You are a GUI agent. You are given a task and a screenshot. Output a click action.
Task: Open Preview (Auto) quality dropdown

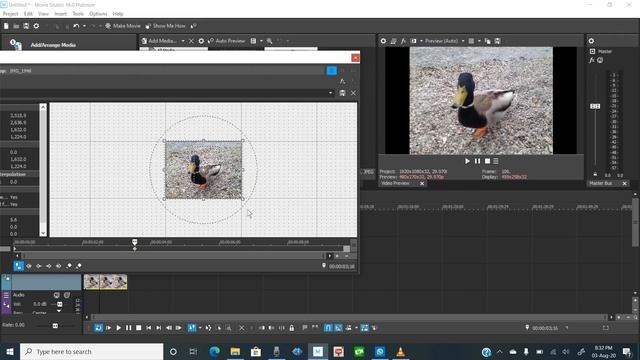coord(444,41)
